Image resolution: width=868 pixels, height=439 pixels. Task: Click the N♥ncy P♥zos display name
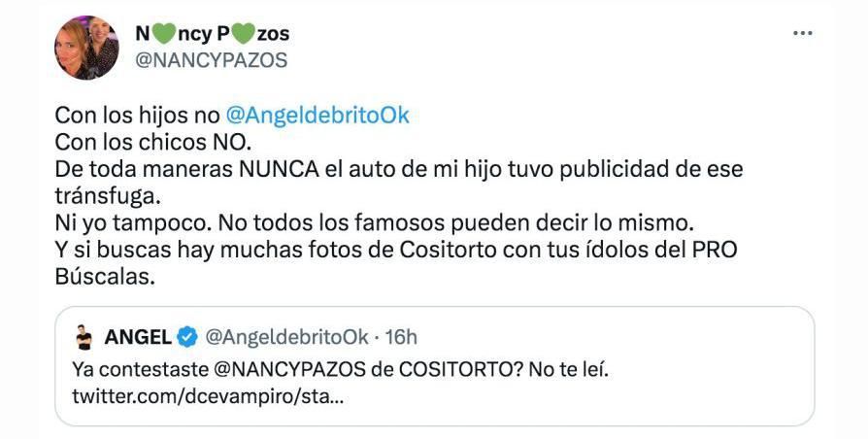pos(212,34)
